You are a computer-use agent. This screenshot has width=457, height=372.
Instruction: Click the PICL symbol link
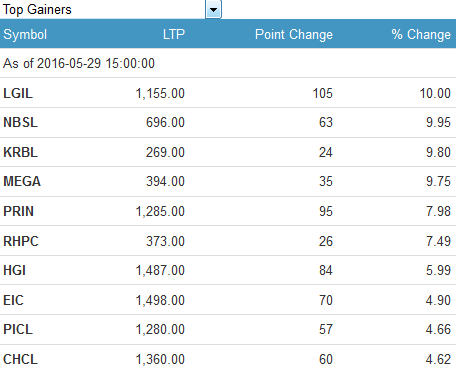click(x=18, y=329)
